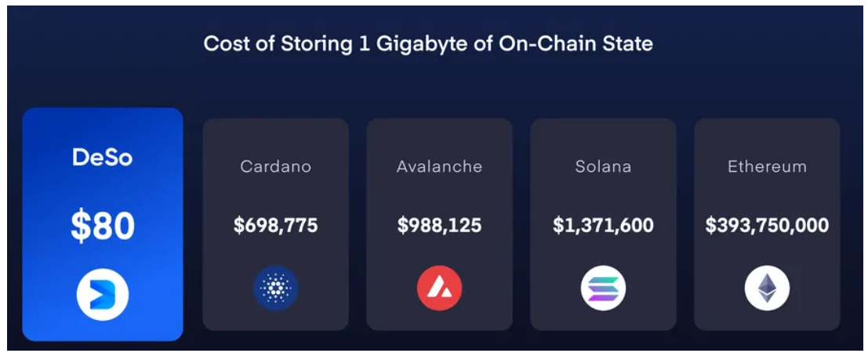This screenshot has height=353, width=868.
Task: Click the heading about storing 1 Gigabyte
Action: click(428, 43)
